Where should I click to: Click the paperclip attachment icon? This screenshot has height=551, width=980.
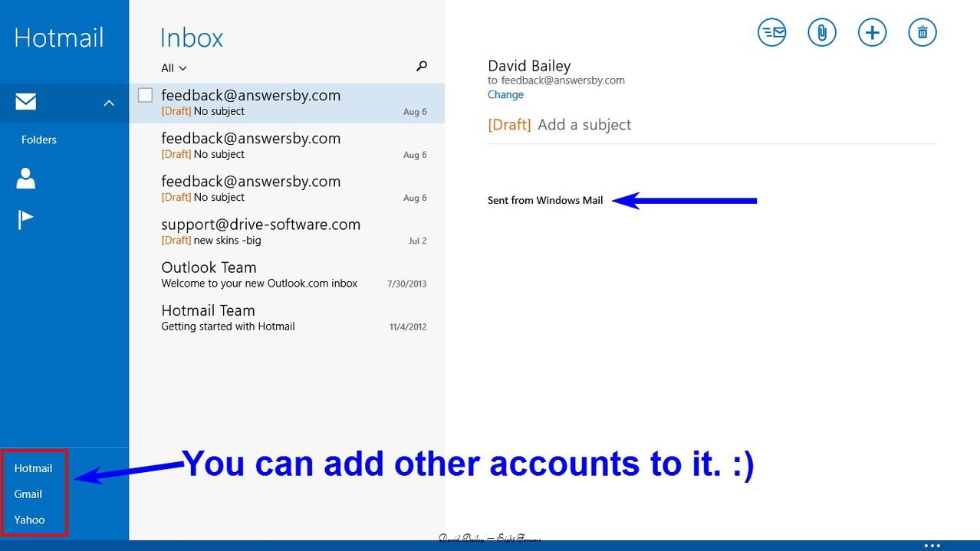pos(821,32)
